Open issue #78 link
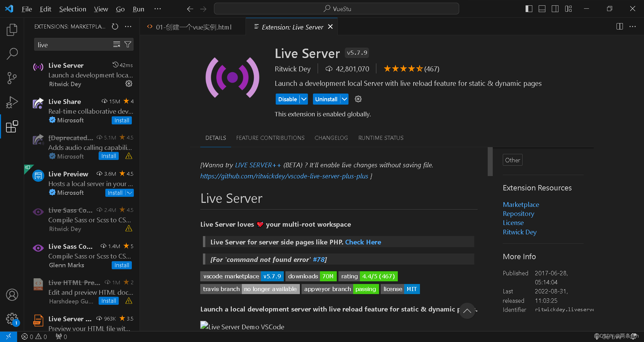Screen dimensions: 644x342 pos(319,260)
